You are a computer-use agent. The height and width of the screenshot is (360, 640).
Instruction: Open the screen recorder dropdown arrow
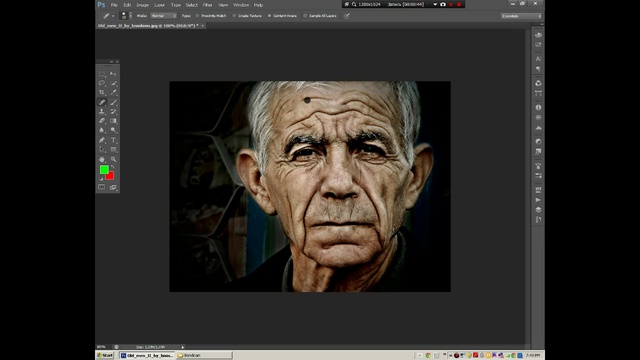pyautogui.click(x=435, y=4)
